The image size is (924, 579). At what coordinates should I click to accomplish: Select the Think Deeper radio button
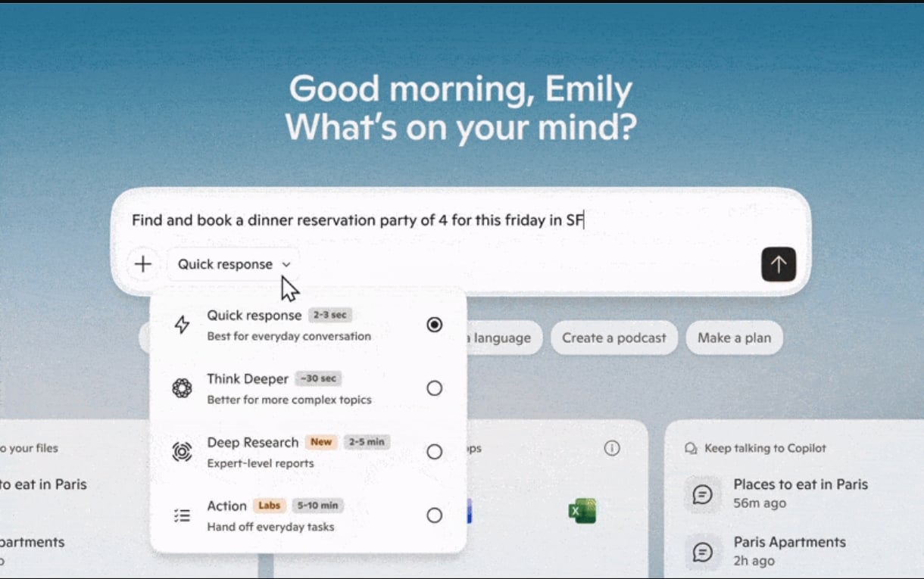pyautogui.click(x=434, y=388)
